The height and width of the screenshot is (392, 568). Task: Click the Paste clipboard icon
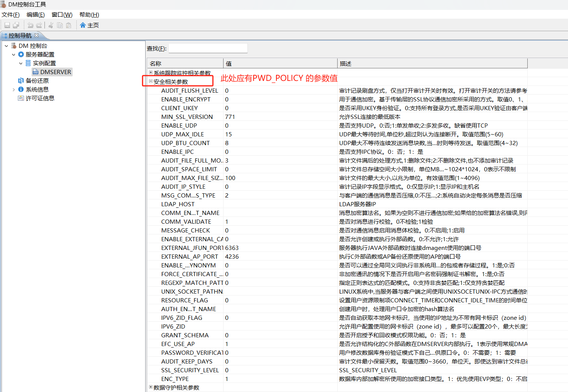pyautogui.click(x=68, y=25)
